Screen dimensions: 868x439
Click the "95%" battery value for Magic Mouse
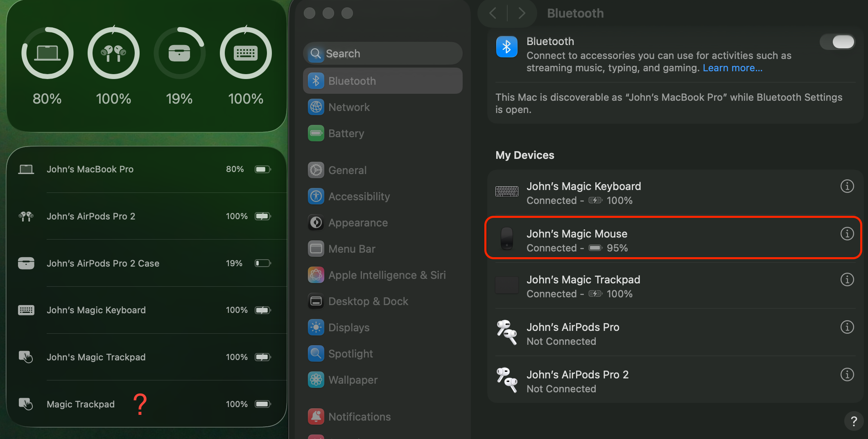[617, 248]
